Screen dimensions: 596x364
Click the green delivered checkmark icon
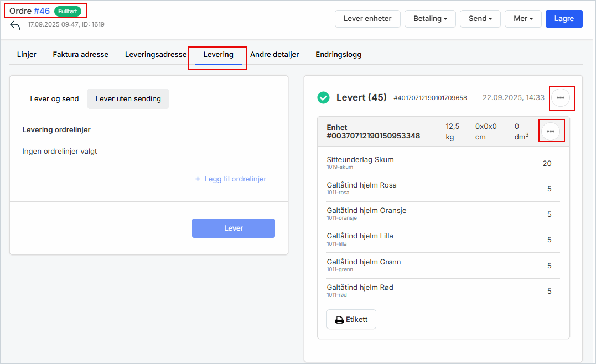pyautogui.click(x=323, y=98)
